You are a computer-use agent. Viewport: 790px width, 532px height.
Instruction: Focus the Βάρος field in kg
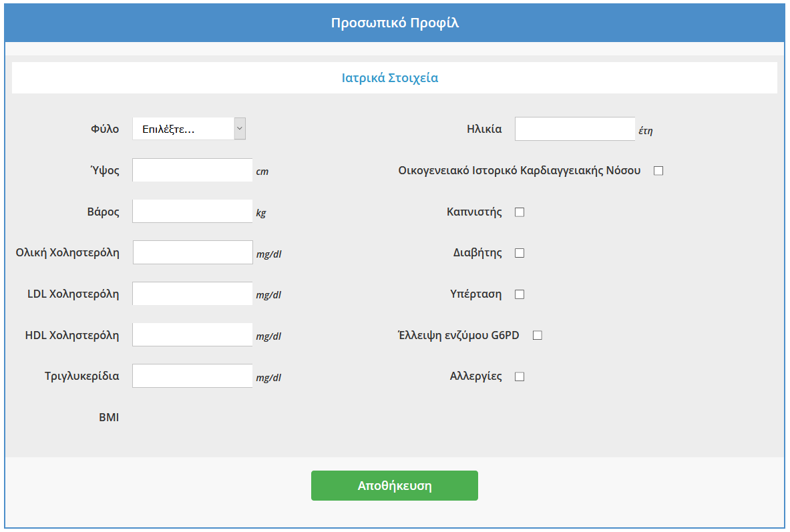tap(192, 212)
